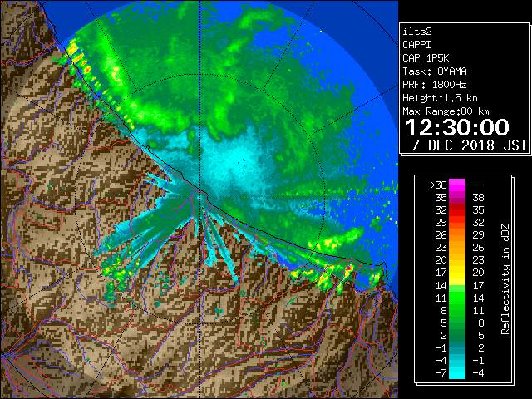Click the red 32 dBZ legend color

coord(457,210)
